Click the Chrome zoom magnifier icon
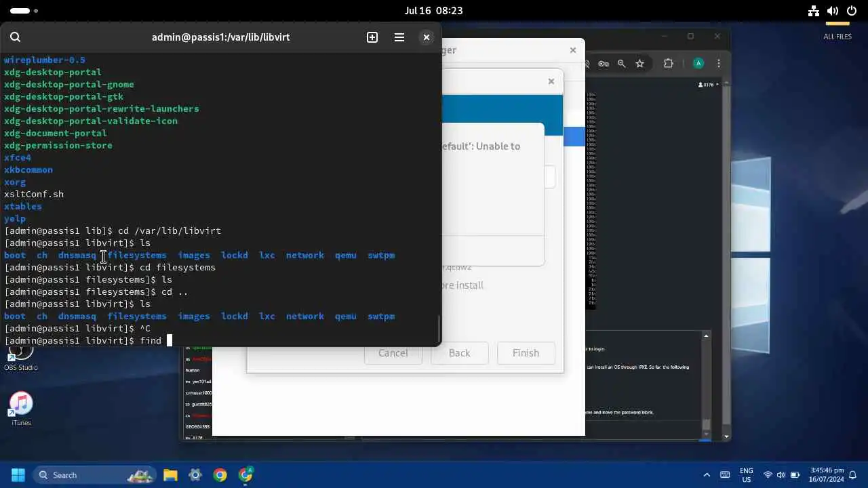The height and width of the screenshot is (488, 868). click(x=621, y=64)
